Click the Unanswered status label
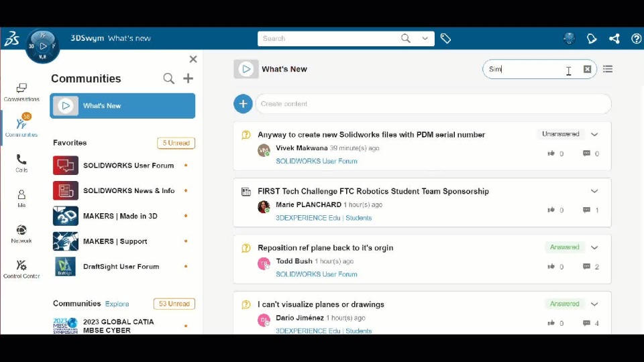 pyautogui.click(x=561, y=134)
